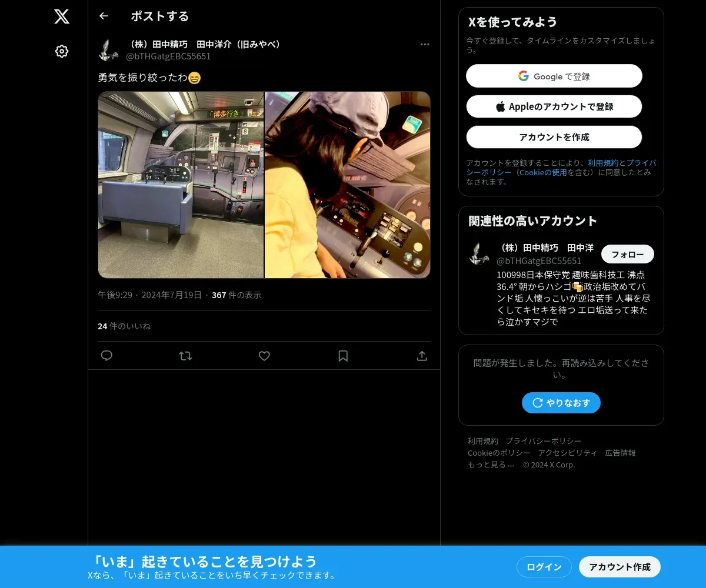Sign up with Google button
Screen dimensions: 706x588
pyautogui.click(x=554, y=76)
